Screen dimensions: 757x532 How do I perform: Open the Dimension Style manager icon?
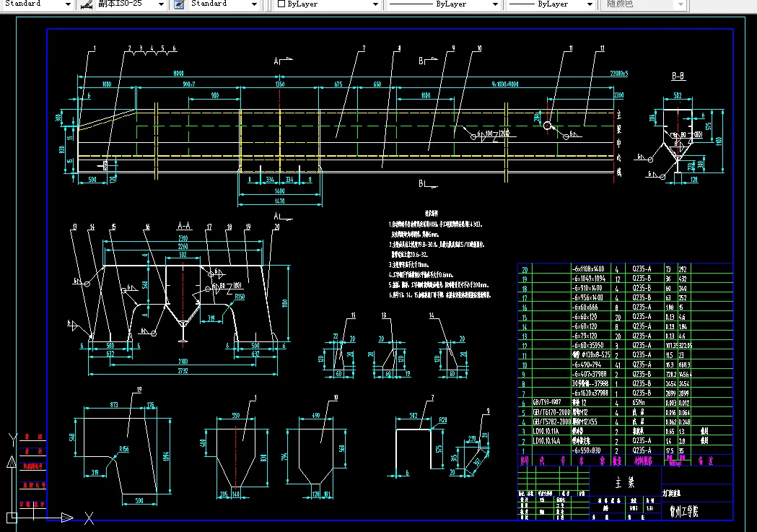[x=87, y=4]
